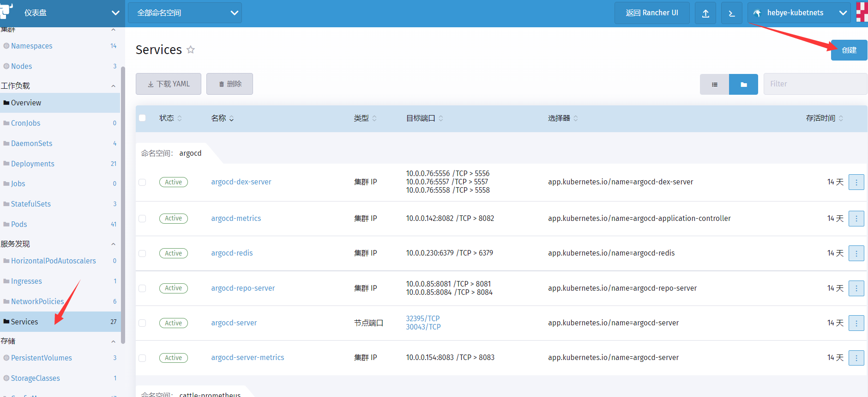The image size is (868, 397).
Task: Open CronJobs in the sidebar
Action: (25, 123)
